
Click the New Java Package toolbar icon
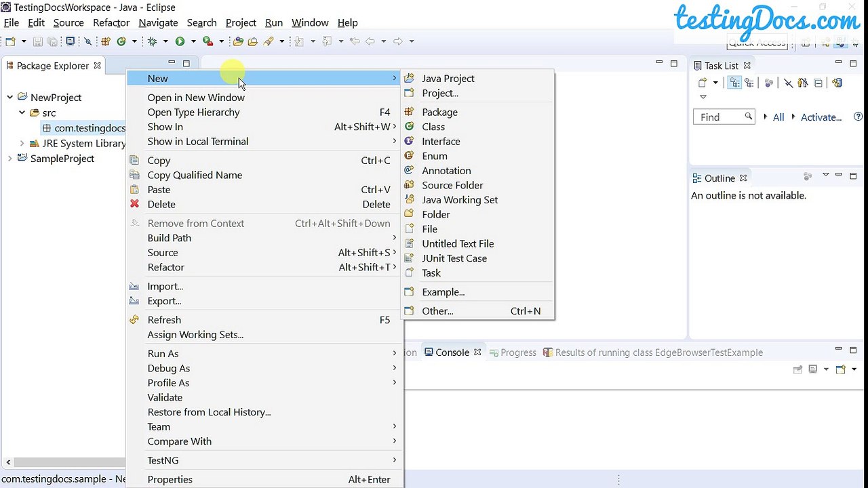[106, 41]
